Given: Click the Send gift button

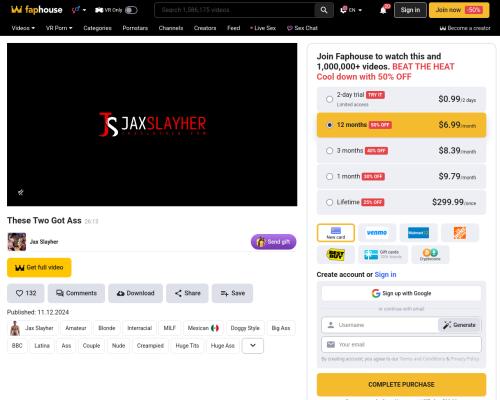Looking at the screenshot, I should tap(273, 242).
